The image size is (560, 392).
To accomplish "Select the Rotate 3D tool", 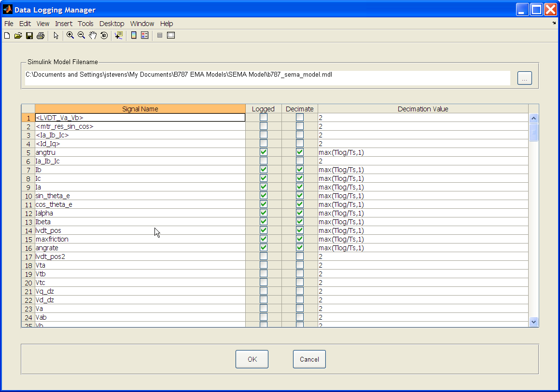I will [104, 35].
